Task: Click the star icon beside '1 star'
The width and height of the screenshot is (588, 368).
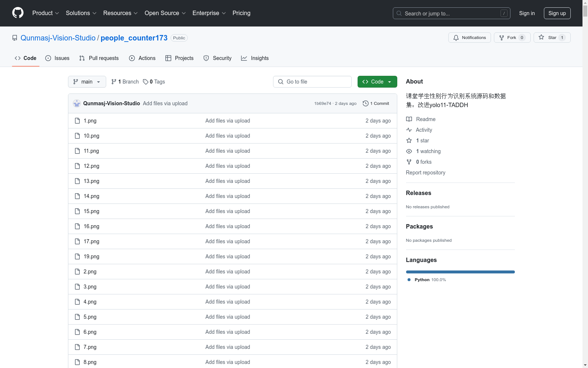Action: [409, 141]
